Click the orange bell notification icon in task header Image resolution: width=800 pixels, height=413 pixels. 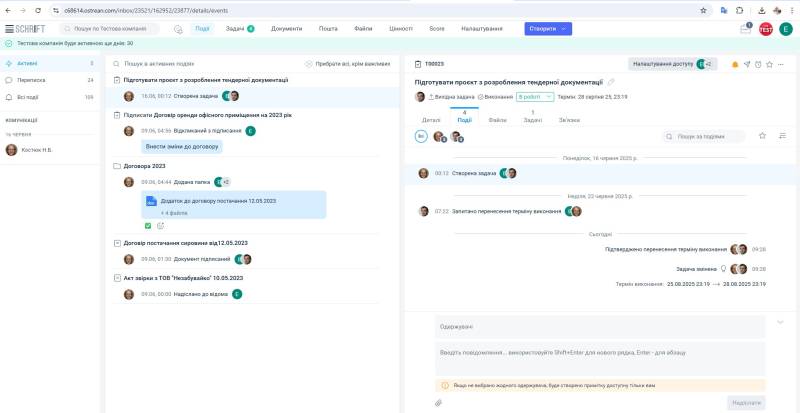[735, 64]
